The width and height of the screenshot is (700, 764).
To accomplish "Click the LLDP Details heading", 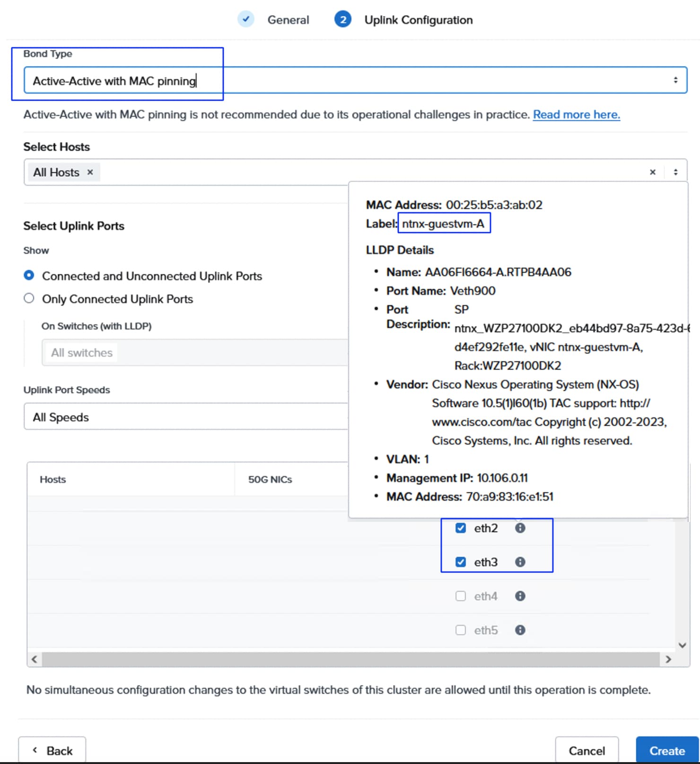I will [400, 250].
